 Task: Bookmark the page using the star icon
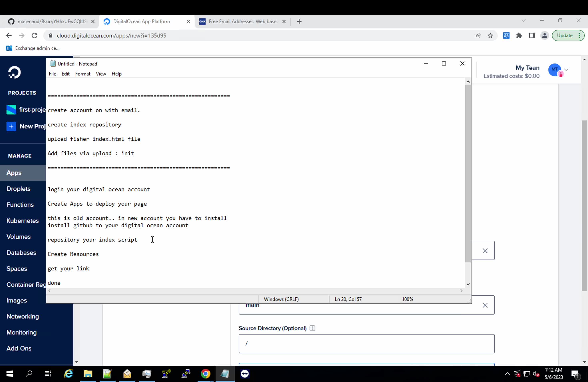point(490,35)
